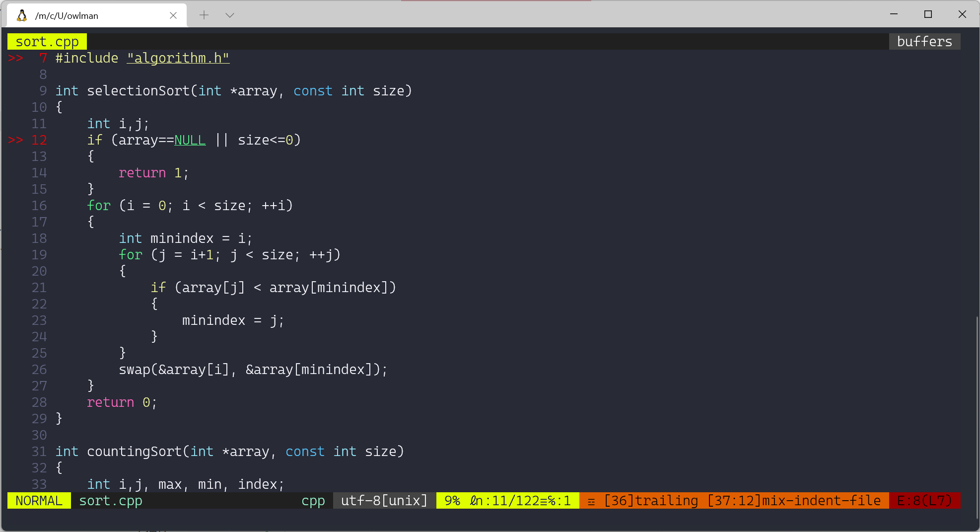This screenshot has width=980, height=532.
Task: Minimize the terminal window
Action: click(894, 14)
